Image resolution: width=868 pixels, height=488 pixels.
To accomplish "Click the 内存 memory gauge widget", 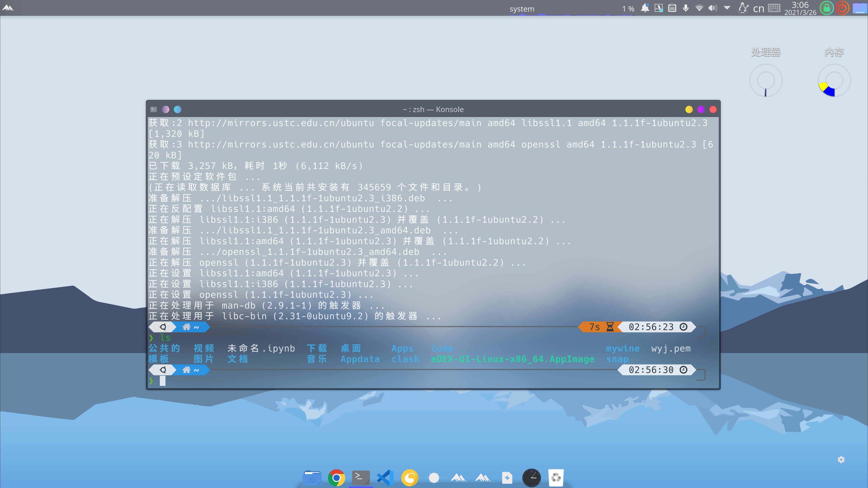I will click(x=835, y=81).
